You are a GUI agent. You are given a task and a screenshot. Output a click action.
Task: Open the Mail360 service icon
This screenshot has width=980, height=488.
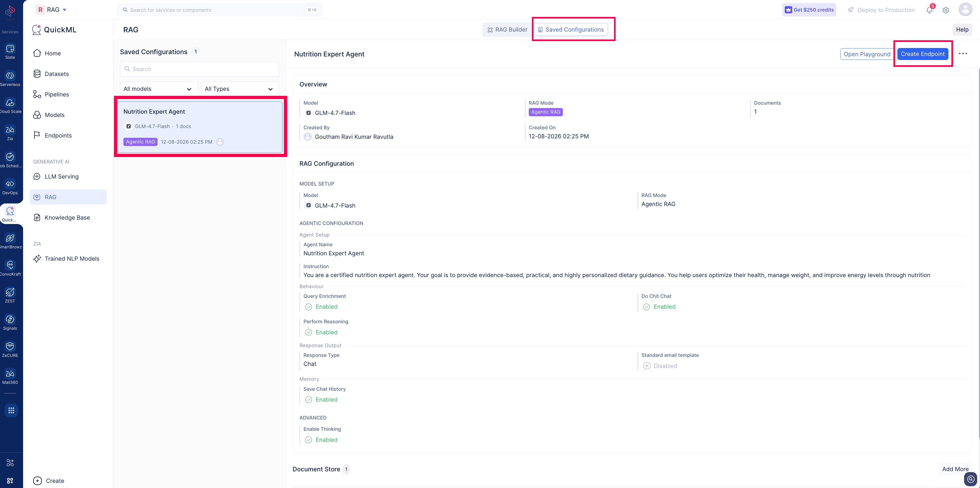(10, 374)
